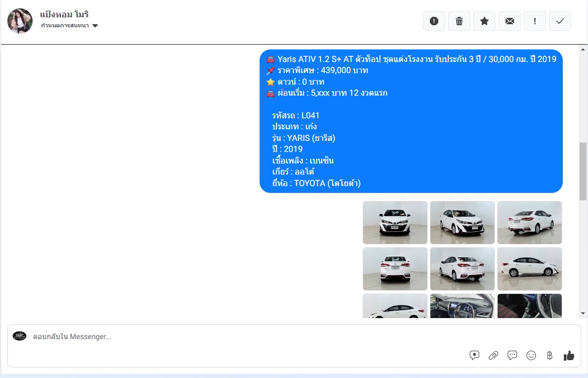Star this conversation with the star icon
Image resolution: width=588 pixels, height=378 pixels.
484,21
